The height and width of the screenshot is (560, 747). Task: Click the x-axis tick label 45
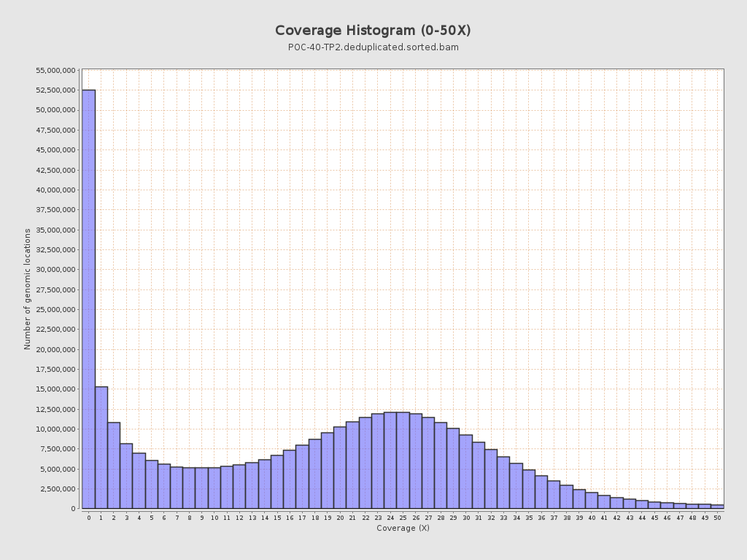pos(654,518)
